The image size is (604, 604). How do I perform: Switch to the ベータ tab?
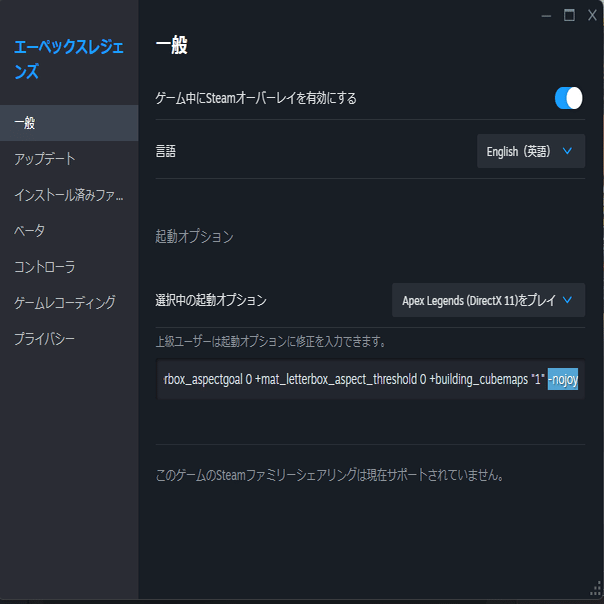(69, 231)
